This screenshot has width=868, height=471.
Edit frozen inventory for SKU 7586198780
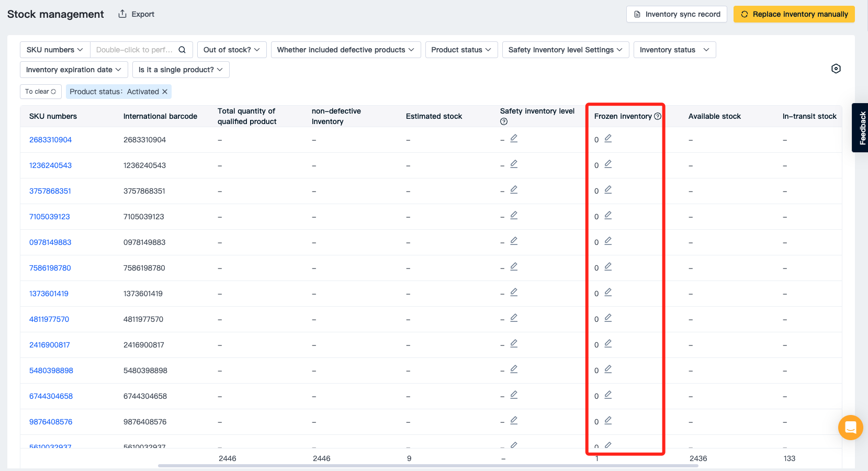(608, 267)
